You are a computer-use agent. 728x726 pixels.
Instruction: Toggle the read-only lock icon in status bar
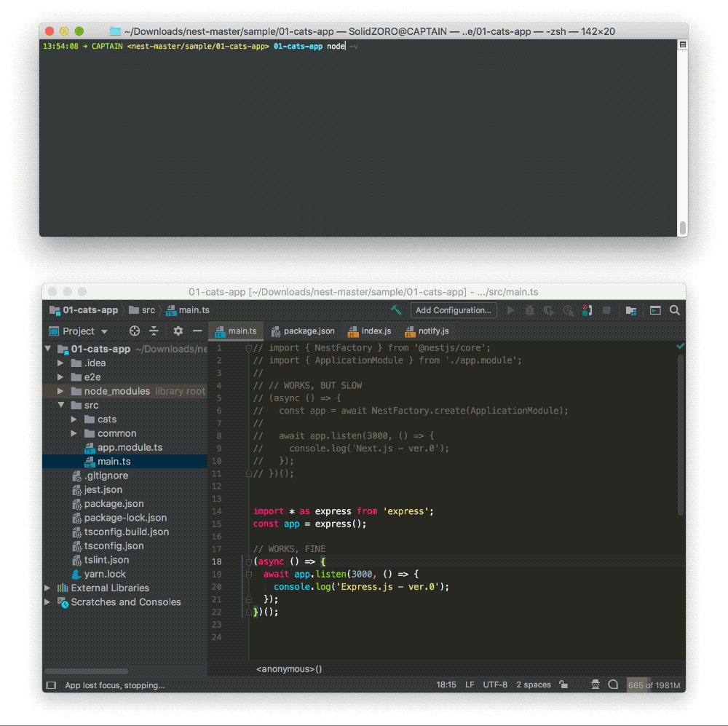[563, 684]
